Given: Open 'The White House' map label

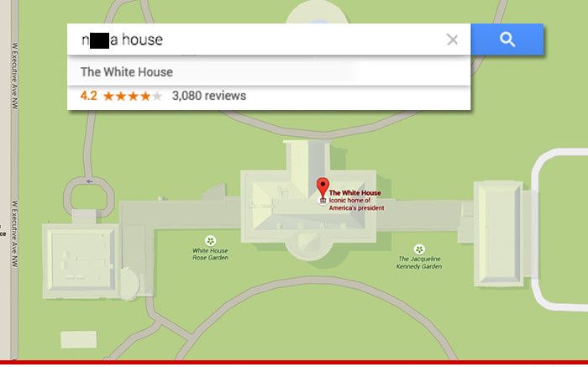Looking at the screenshot, I should (x=354, y=192).
